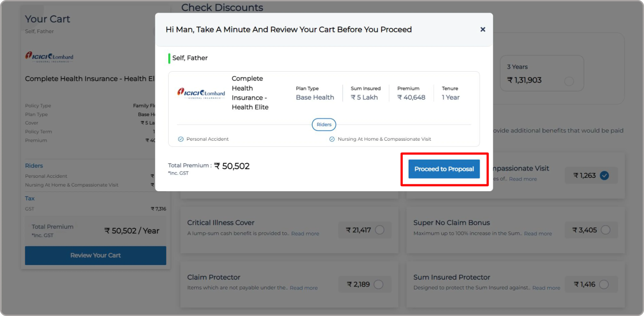This screenshot has width=644, height=316.
Task: Open Read more for Compassionate Visit rider
Action: pos(523,179)
